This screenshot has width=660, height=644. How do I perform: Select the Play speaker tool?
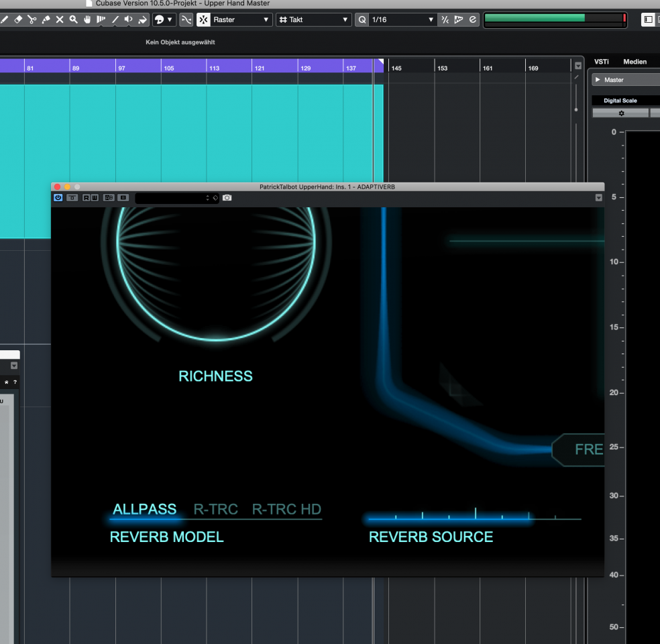128,19
